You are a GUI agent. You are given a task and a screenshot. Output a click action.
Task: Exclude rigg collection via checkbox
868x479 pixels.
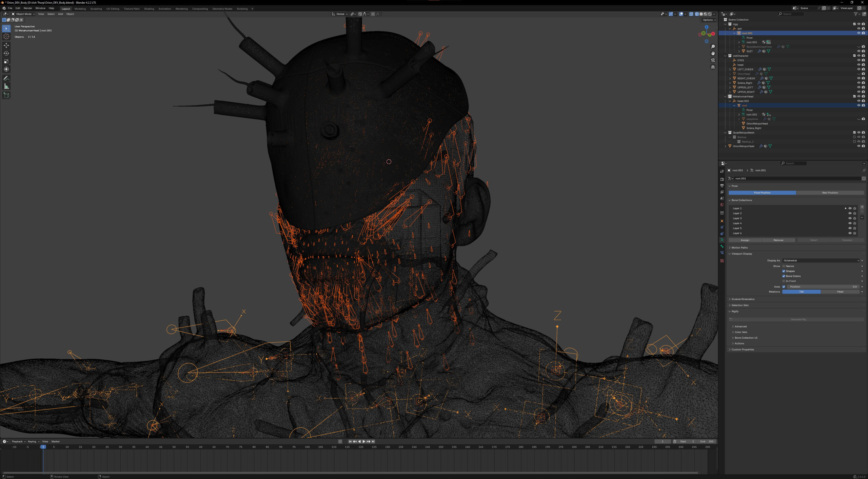pos(854,24)
